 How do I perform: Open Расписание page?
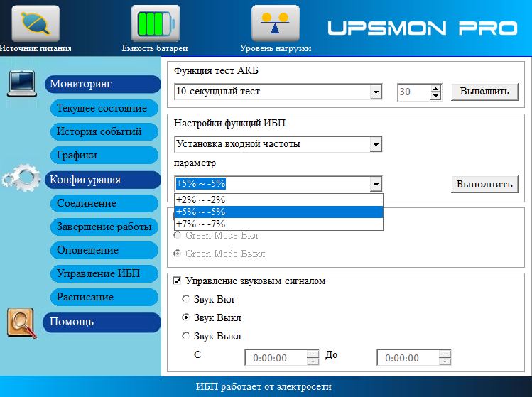(104, 297)
